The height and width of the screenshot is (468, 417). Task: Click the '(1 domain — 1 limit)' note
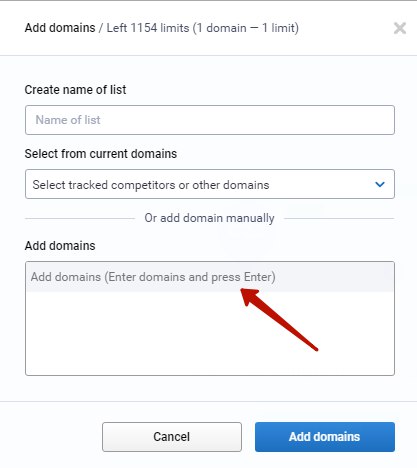pos(246,28)
